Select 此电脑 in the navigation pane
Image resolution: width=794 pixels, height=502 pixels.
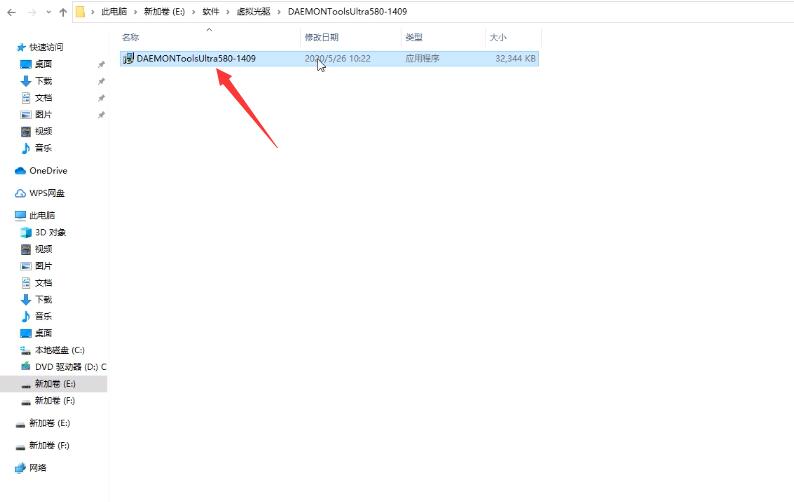pos(42,215)
